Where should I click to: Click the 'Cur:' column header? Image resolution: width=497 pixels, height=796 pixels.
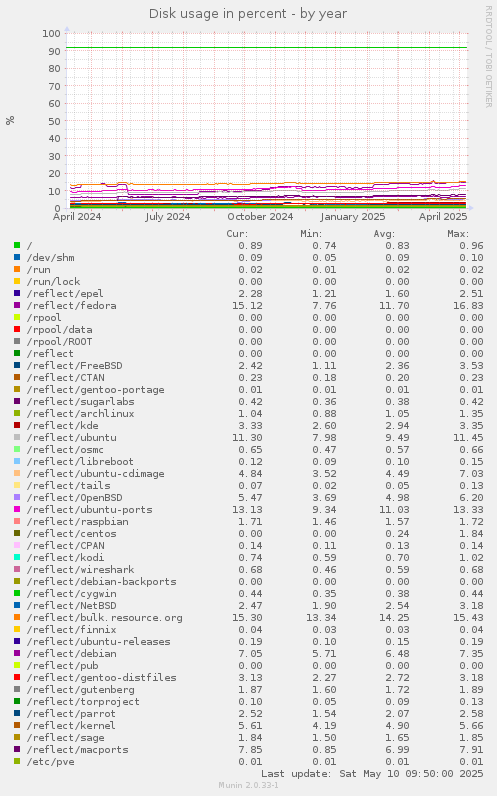pyautogui.click(x=237, y=234)
